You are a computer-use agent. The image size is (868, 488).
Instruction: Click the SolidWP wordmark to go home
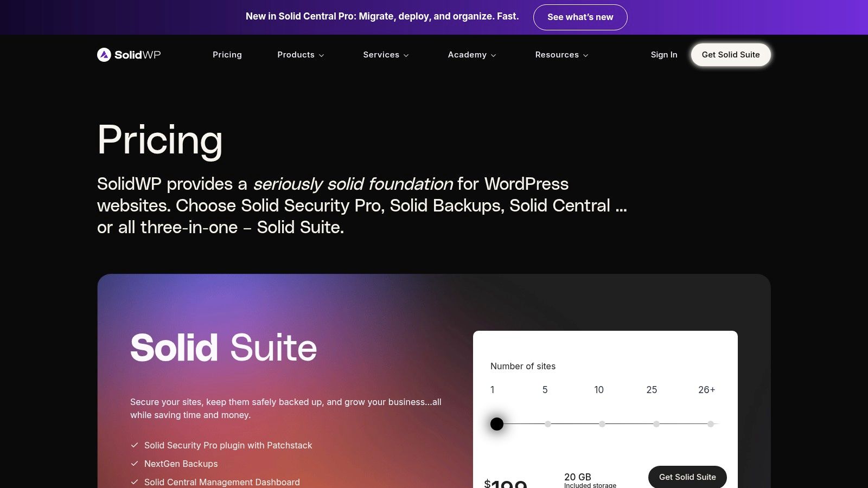(x=137, y=55)
